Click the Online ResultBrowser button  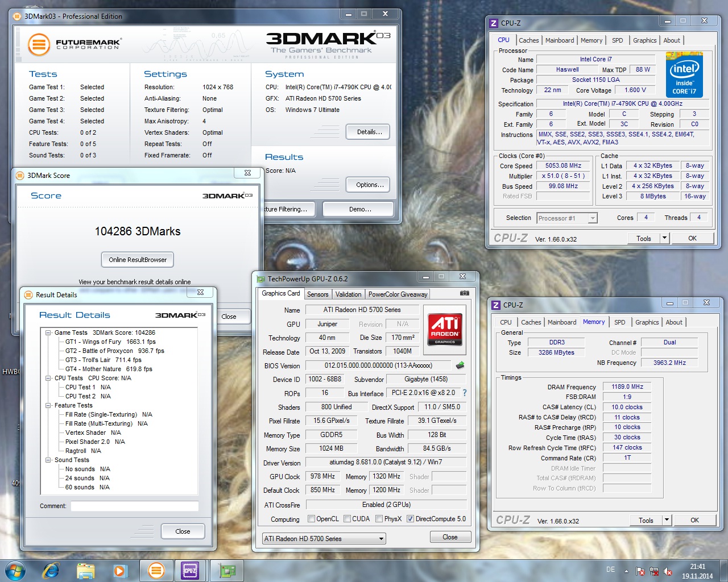(x=138, y=260)
